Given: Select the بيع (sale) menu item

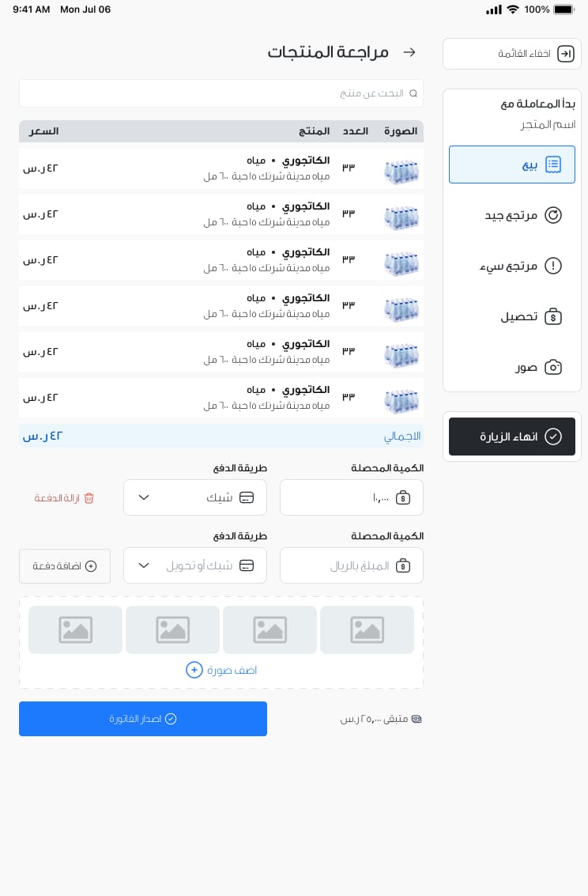Looking at the screenshot, I should point(511,164).
